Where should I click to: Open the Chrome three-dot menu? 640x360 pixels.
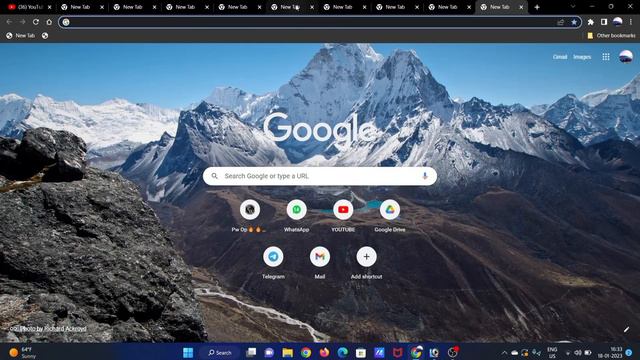click(631, 22)
